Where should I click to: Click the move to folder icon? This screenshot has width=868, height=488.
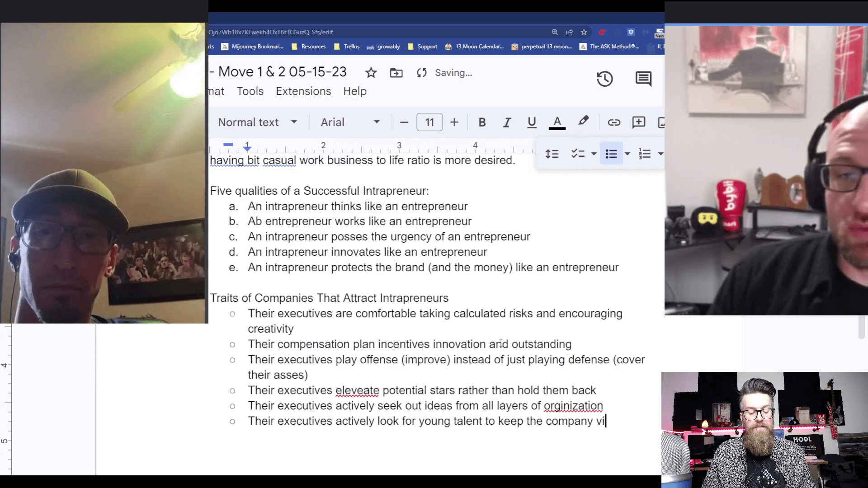(x=396, y=73)
